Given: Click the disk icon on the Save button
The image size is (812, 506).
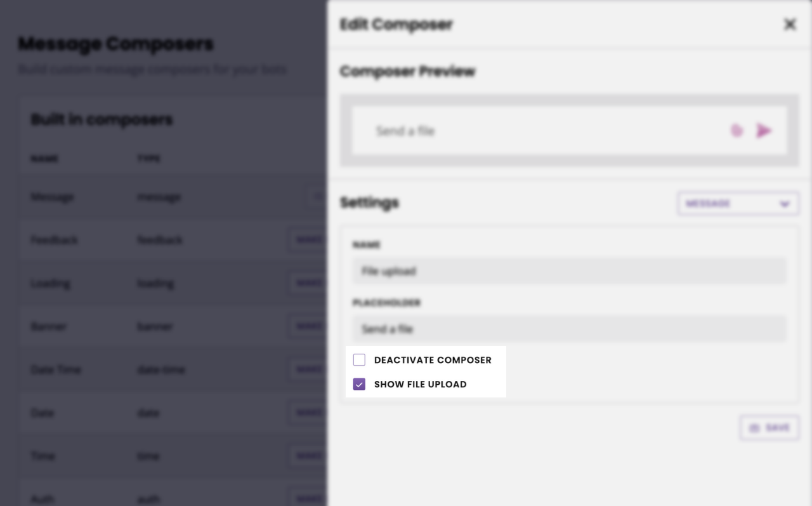Looking at the screenshot, I should click(754, 428).
